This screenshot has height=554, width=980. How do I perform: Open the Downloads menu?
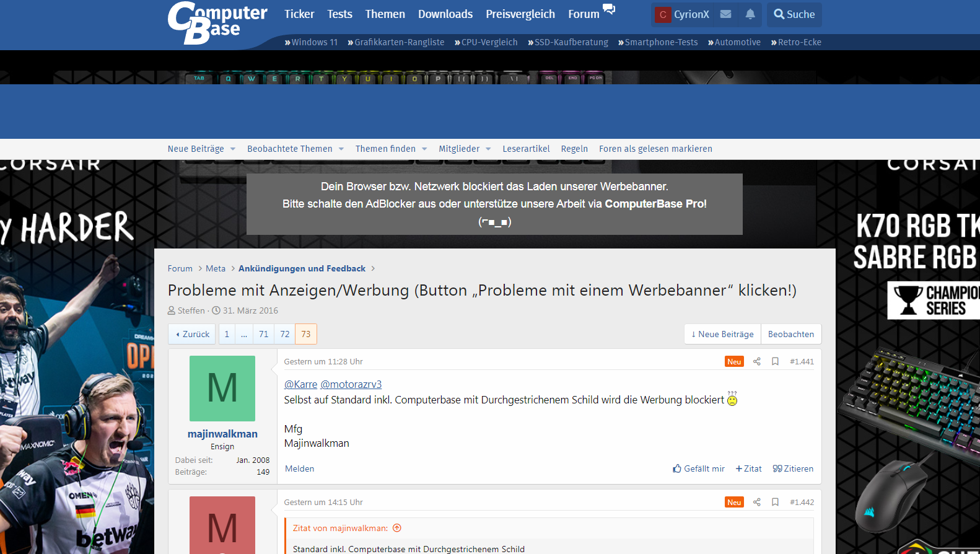click(445, 14)
